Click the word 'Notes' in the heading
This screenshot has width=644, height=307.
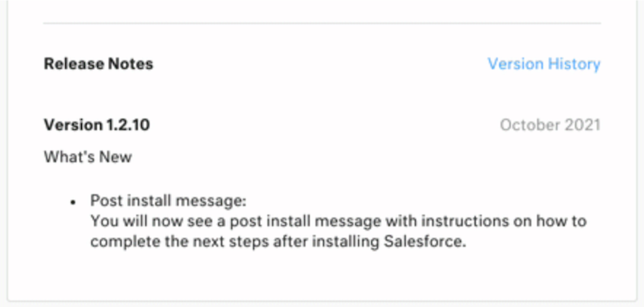coord(131,63)
